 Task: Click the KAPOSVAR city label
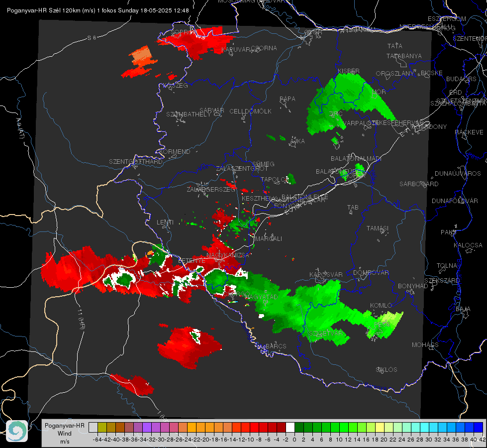326,274
